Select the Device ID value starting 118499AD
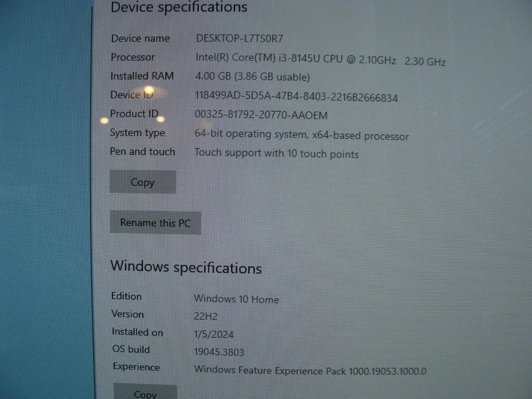Viewport: 532px width, 399px height. tap(296, 97)
